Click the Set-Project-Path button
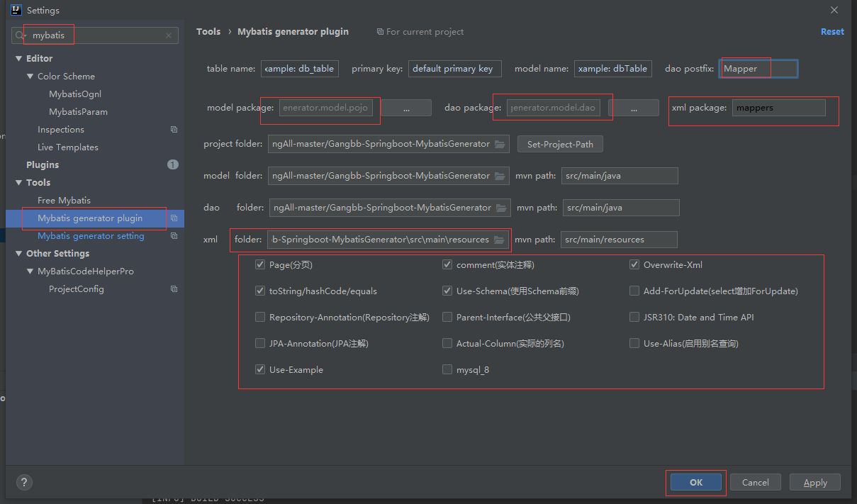 (560, 144)
